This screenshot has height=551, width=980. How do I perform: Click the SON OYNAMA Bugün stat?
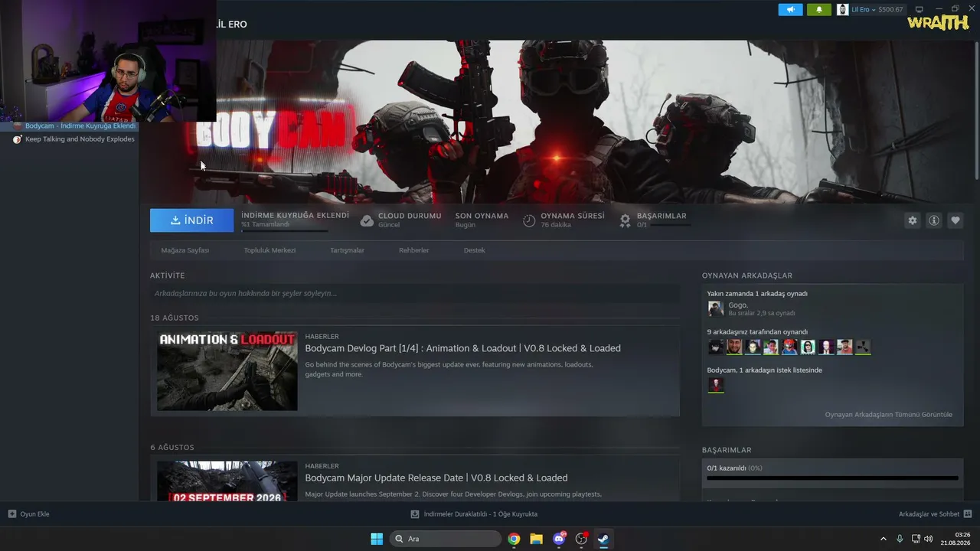(x=482, y=220)
